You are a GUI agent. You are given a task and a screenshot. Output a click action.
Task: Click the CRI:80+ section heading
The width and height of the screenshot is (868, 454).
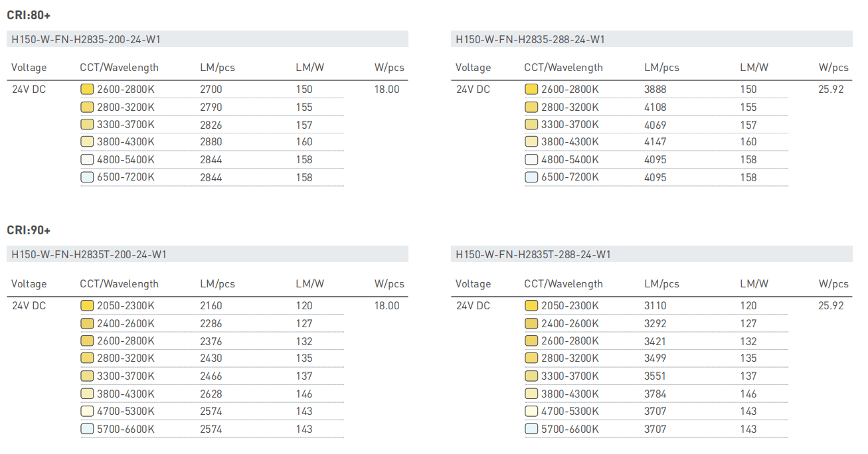click(29, 15)
